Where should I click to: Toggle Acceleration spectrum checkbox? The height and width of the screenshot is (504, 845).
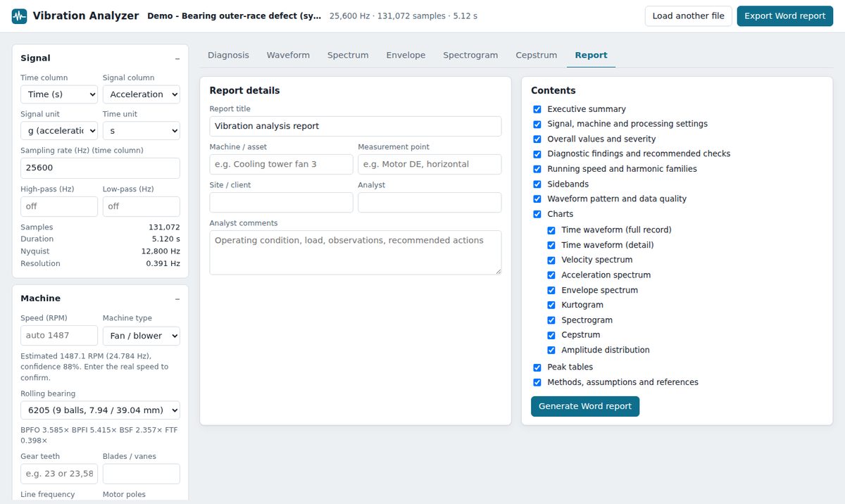551,275
